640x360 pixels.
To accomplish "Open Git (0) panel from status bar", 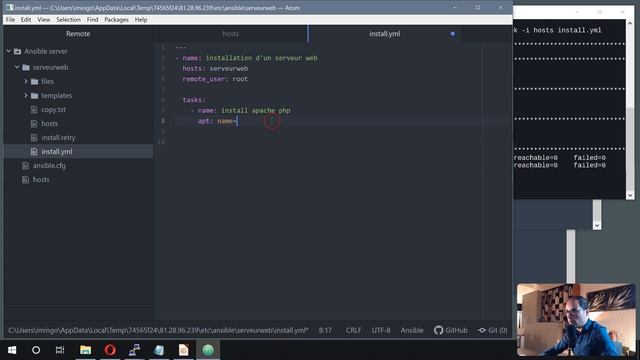I will click(x=493, y=330).
